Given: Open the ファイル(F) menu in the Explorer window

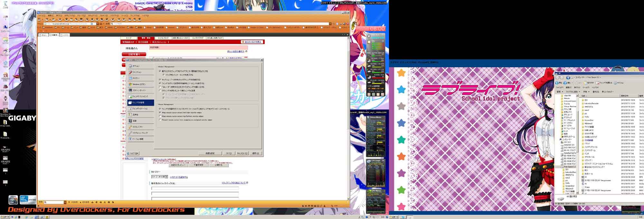Looking at the screenshot, I should click(560, 87).
